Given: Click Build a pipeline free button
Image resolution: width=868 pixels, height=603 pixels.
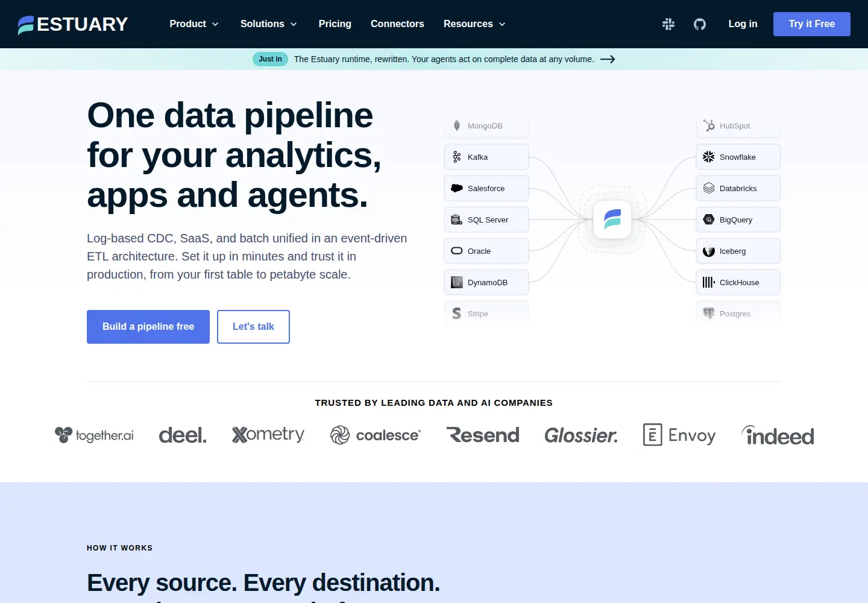Looking at the screenshot, I should pos(148,327).
